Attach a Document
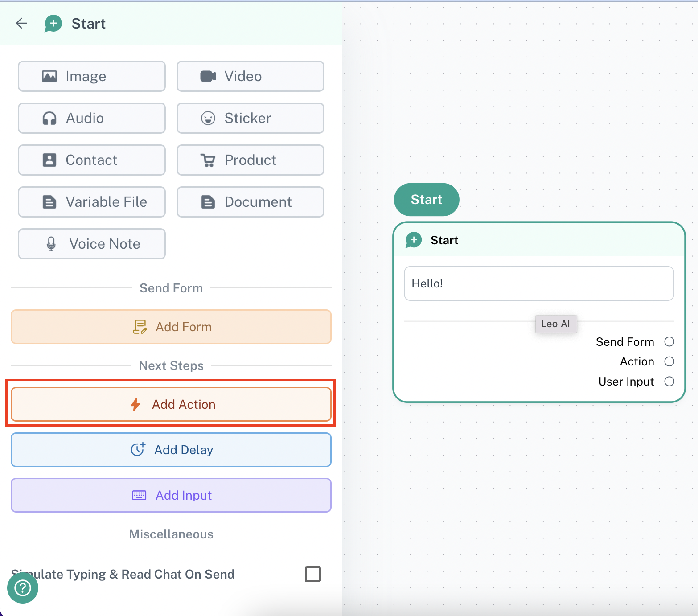This screenshot has width=698, height=616. click(x=250, y=202)
